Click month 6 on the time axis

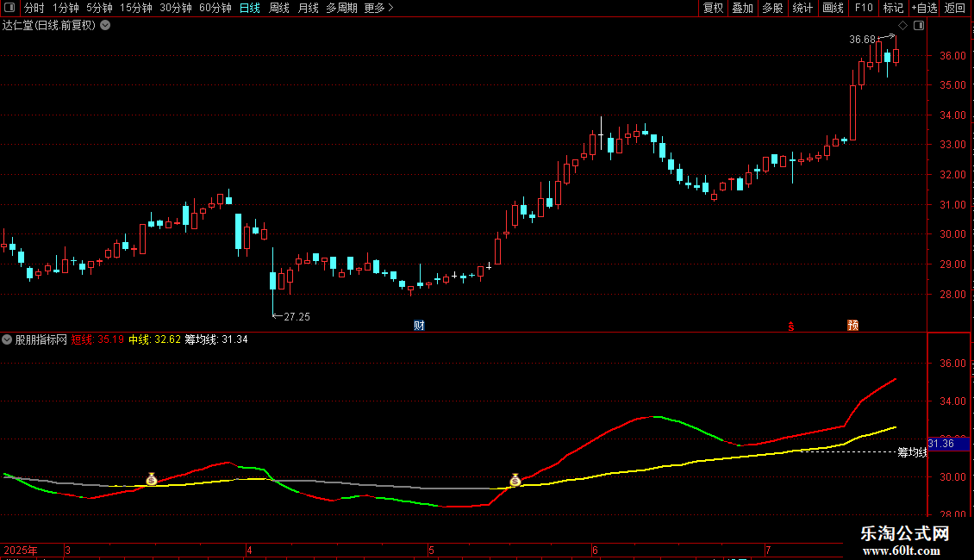(595, 550)
